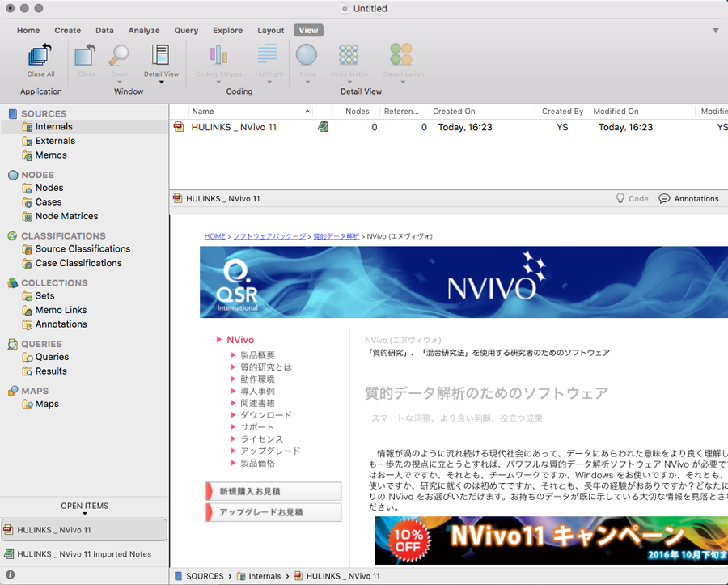
Task: Switch to the Layout ribbon tab
Action: pos(271,30)
